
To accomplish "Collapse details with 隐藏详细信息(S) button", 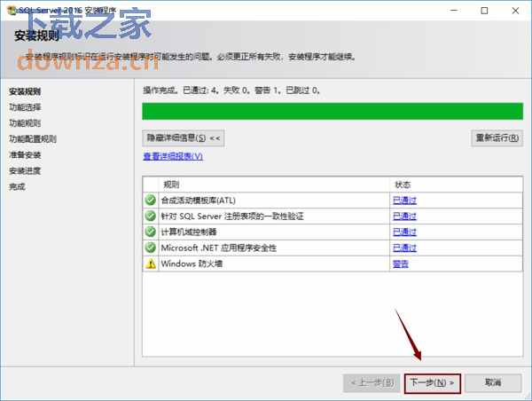I will point(184,138).
